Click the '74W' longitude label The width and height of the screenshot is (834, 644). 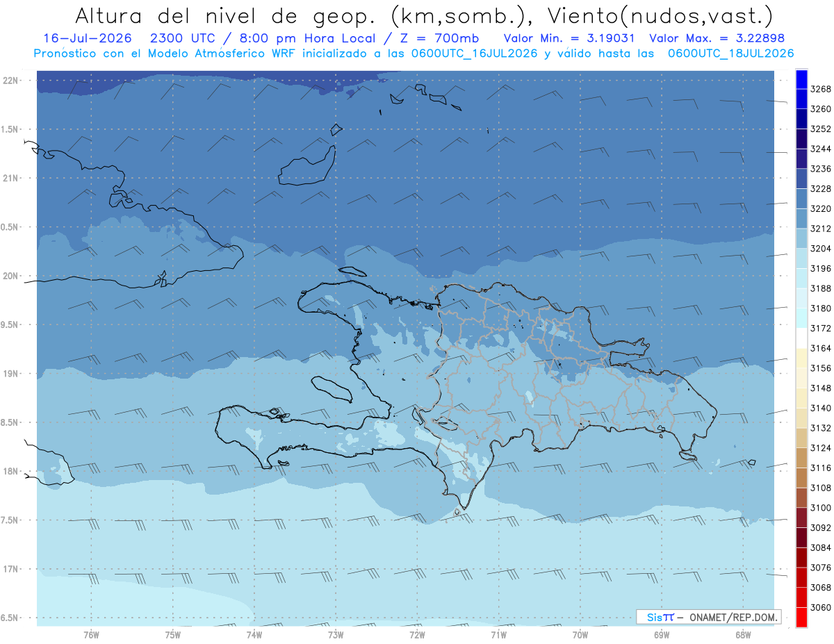pyautogui.click(x=254, y=635)
